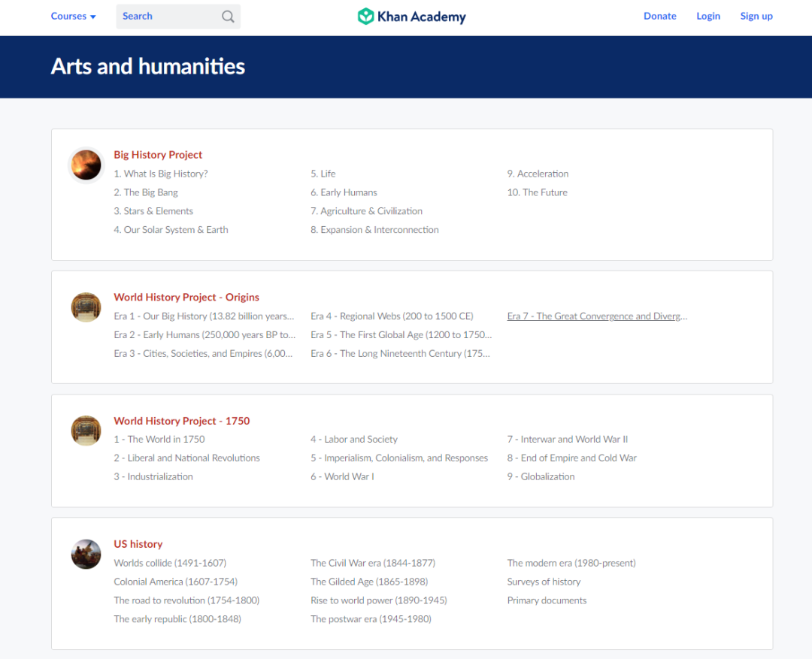Viewport: 812px width, 659px height.
Task: Open 3 - Industrialization unit
Action: point(153,476)
